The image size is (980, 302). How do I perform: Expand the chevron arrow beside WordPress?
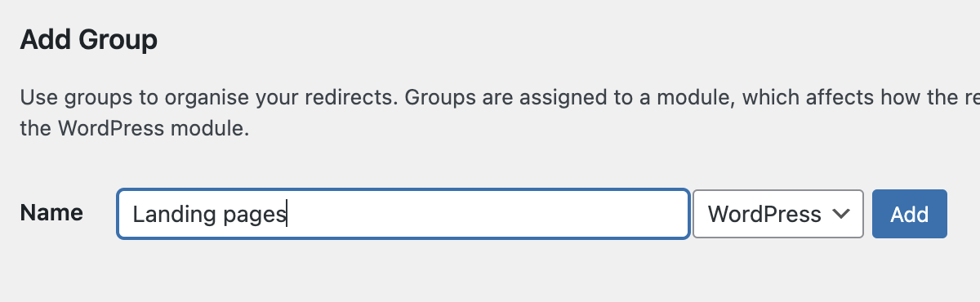840,215
